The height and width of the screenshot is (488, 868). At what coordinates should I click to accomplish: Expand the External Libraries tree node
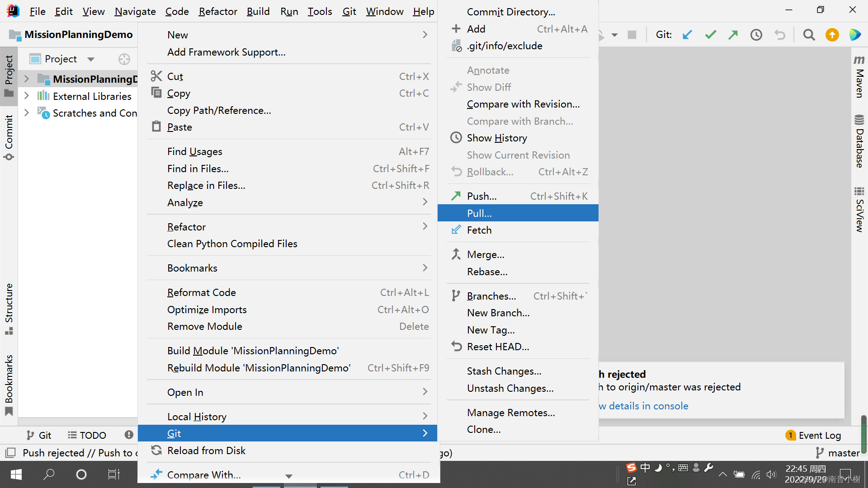coord(26,96)
